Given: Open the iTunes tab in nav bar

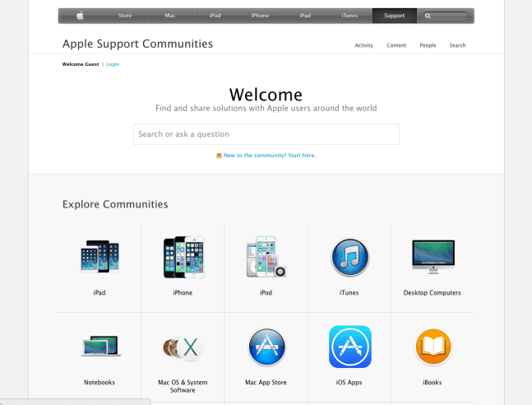Looking at the screenshot, I should [x=349, y=16].
